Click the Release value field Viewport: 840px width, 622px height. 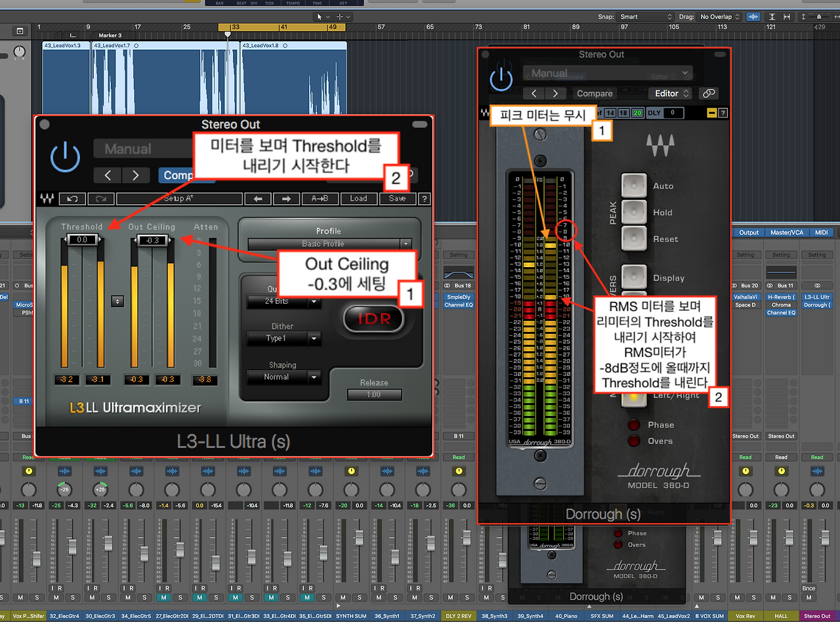click(x=374, y=394)
